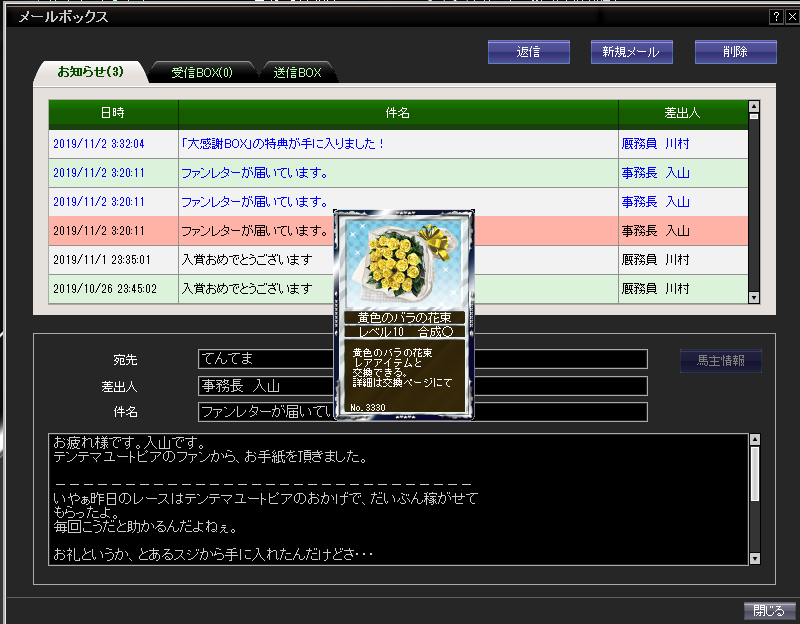The image size is (800, 624).
Task: Open the 大感謝BOX特典 mail
Action: click(x=283, y=144)
